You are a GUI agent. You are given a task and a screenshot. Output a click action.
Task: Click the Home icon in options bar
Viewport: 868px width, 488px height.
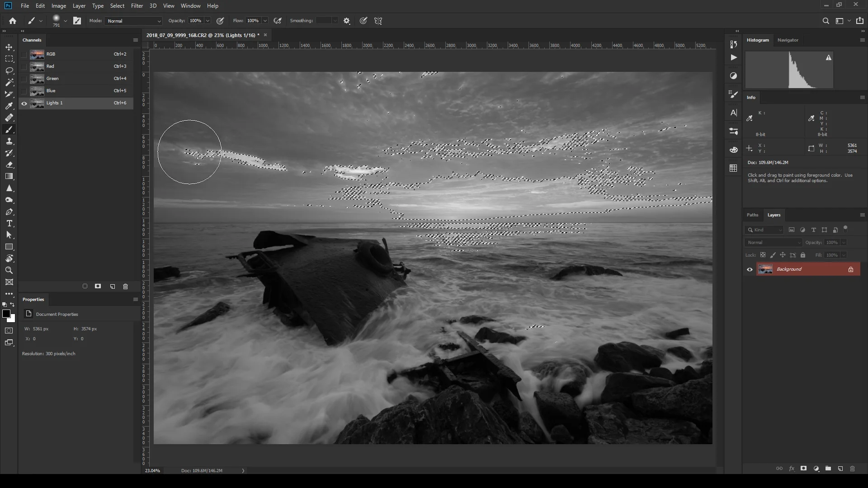coord(13,21)
